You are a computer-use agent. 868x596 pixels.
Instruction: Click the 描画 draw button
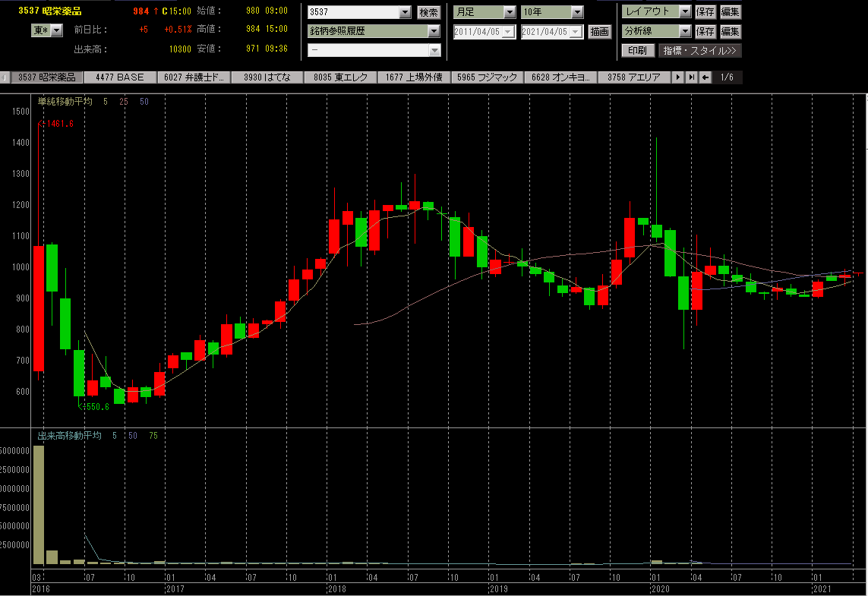(x=599, y=31)
